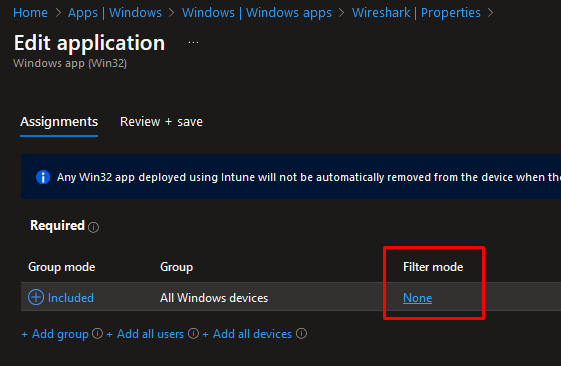Show info icon next to Add group

tap(97, 333)
